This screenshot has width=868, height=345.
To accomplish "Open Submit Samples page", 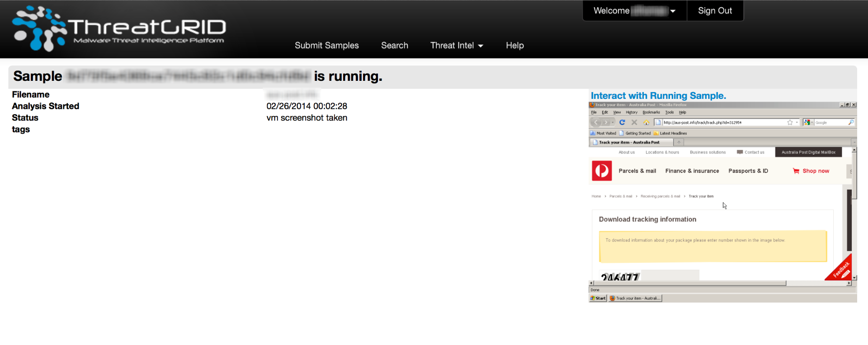I will 326,46.
